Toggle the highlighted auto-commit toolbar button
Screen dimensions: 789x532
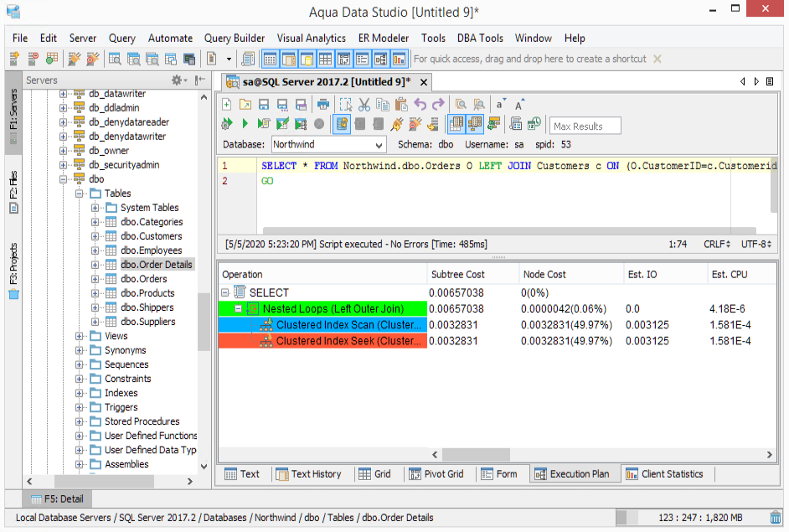pyautogui.click(x=342, y=124)
